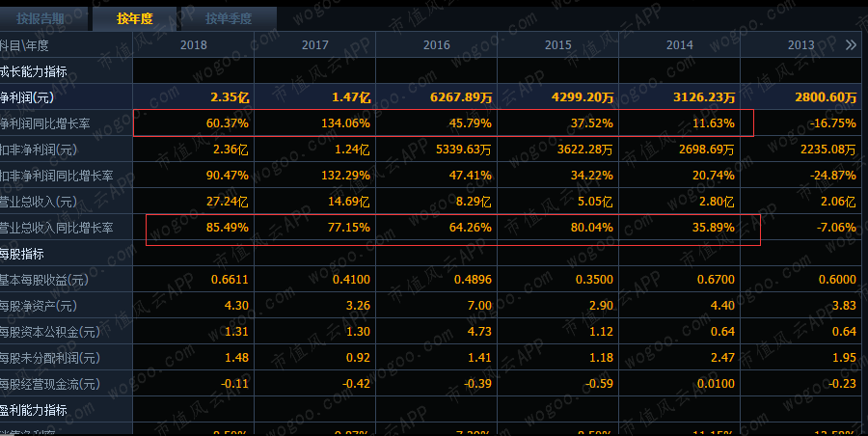The image size is (868, 436).
Task: Select the 扣非净利润(元) row label
Action: (x=39, y=150)
